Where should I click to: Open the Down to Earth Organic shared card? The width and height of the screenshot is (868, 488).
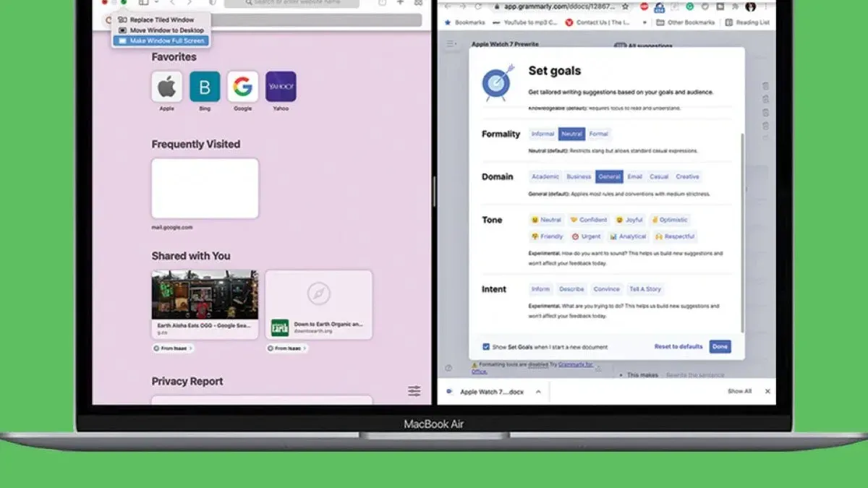click(319, 304)
